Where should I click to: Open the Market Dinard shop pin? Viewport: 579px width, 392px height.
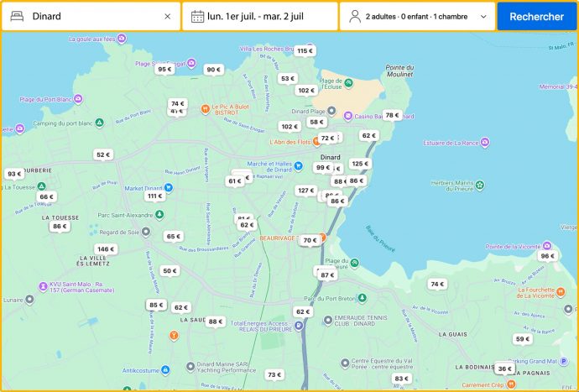click(x=169, y=188)
